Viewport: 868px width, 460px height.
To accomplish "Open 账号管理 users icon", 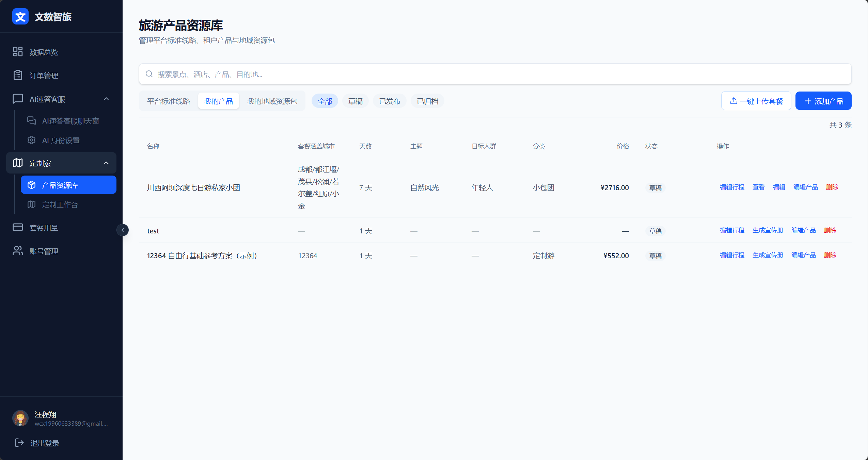I will tap(18, 251).
